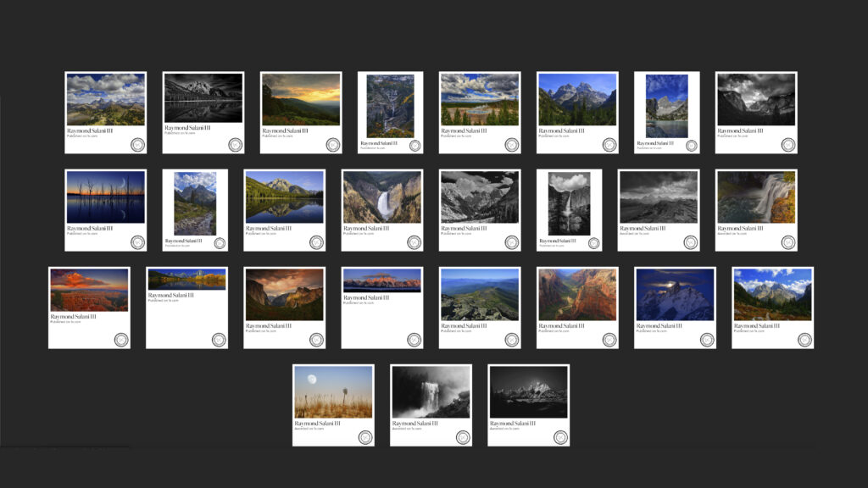Open the waterfall beside orange autumn foliage photo
This screenshot has width=868, height=488.
point(756,197)
